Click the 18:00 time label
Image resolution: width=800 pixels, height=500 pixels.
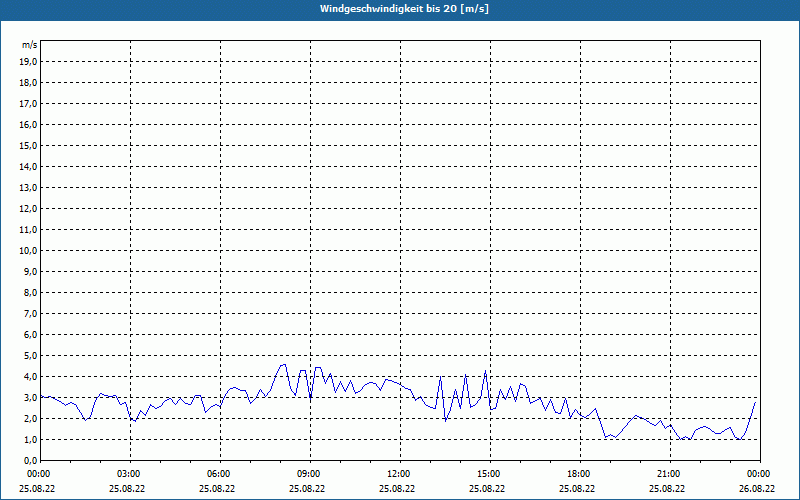(x=580, y=474)
